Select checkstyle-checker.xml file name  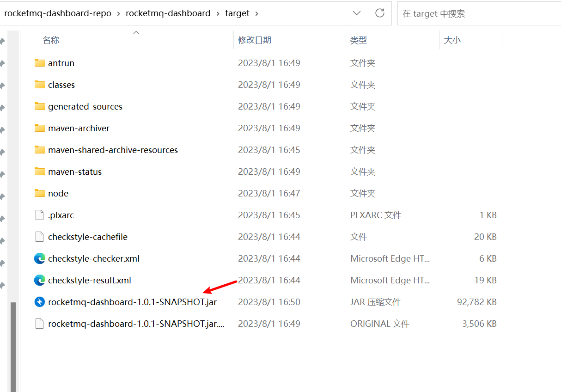pyautogui.click(x=94, y=258)
